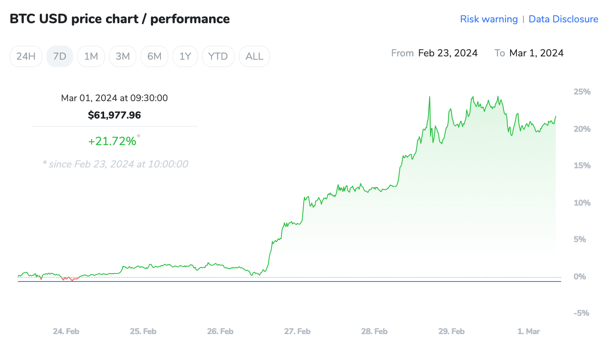View 6M performance data

tap(154, 56)
